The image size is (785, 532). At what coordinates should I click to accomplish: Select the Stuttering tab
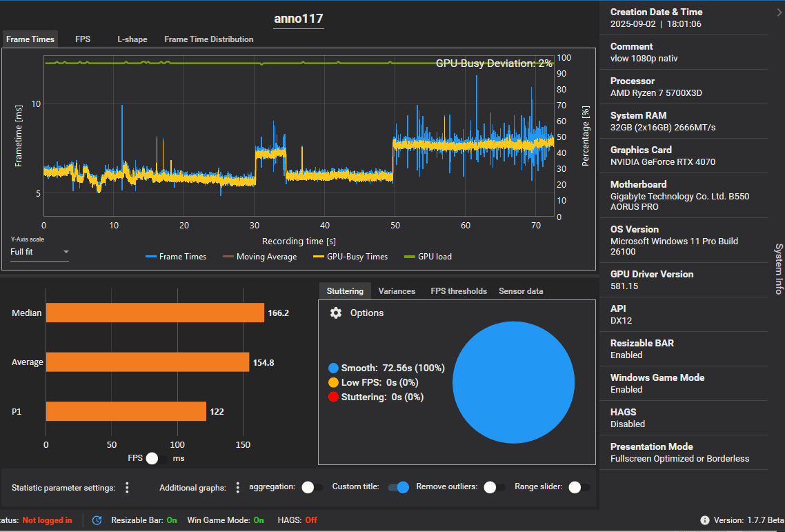point(345,291)
